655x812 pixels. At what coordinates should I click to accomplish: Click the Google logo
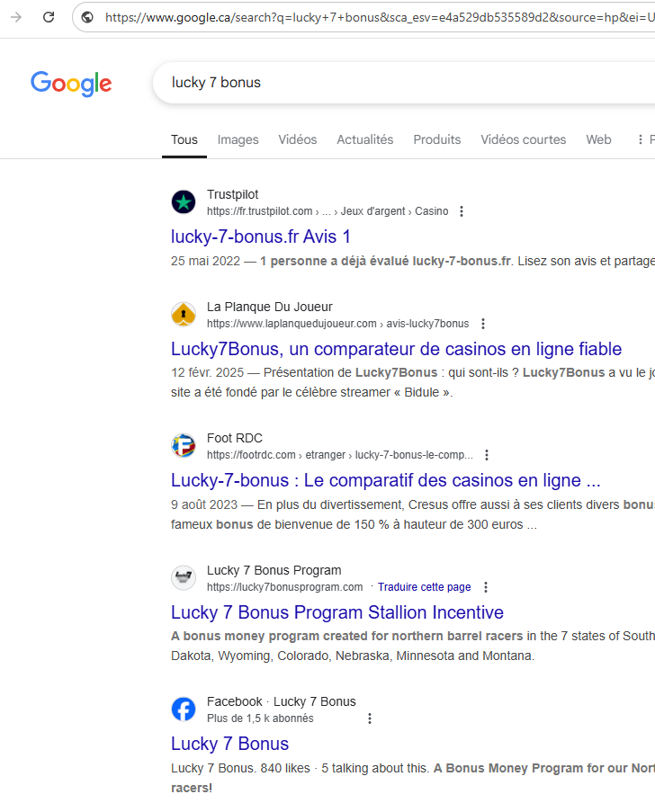[71, 84]
